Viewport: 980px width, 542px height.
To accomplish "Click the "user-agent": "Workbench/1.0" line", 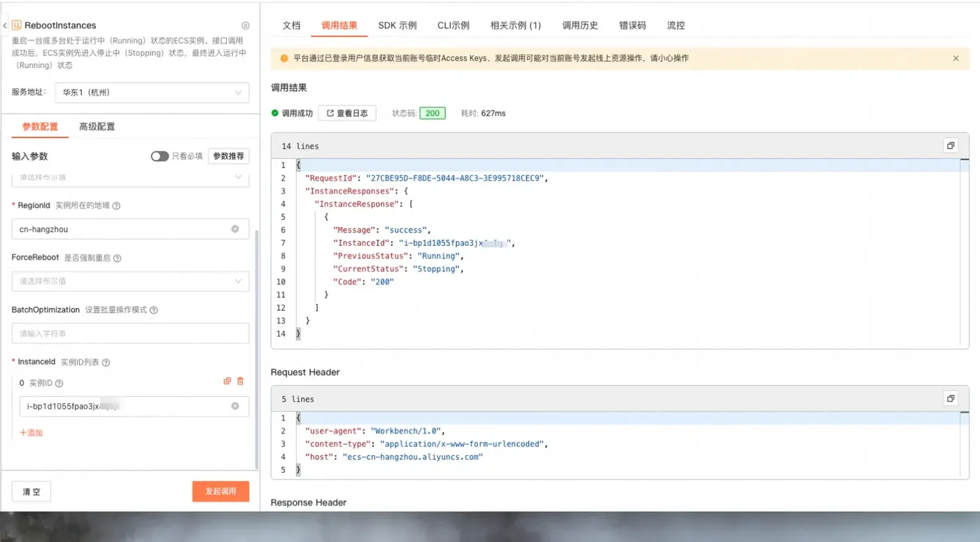I will [x=374, y=431].
